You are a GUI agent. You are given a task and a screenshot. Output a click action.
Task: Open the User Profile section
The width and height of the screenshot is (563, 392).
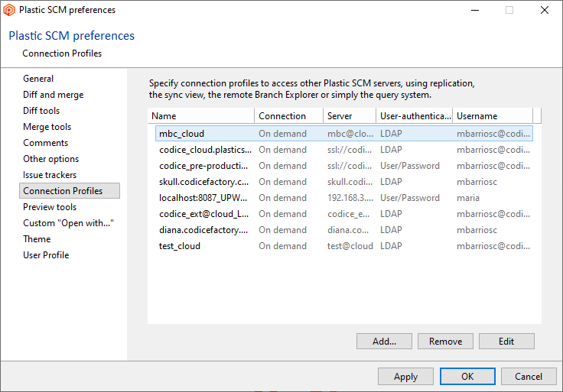46,255
